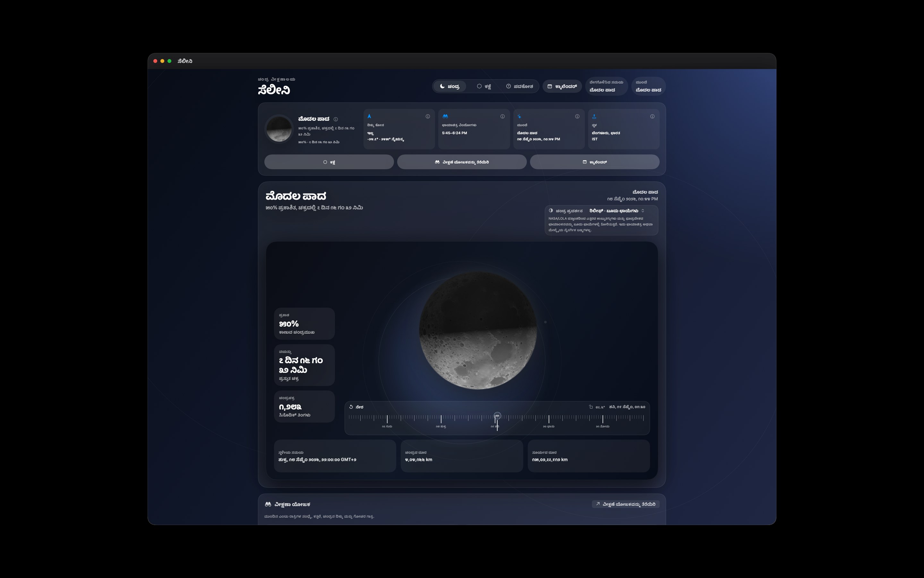This screenshot has width=924, height=578.
Task: Click the ನೇರ reset button with circular arrow
Action: point(356,407)
